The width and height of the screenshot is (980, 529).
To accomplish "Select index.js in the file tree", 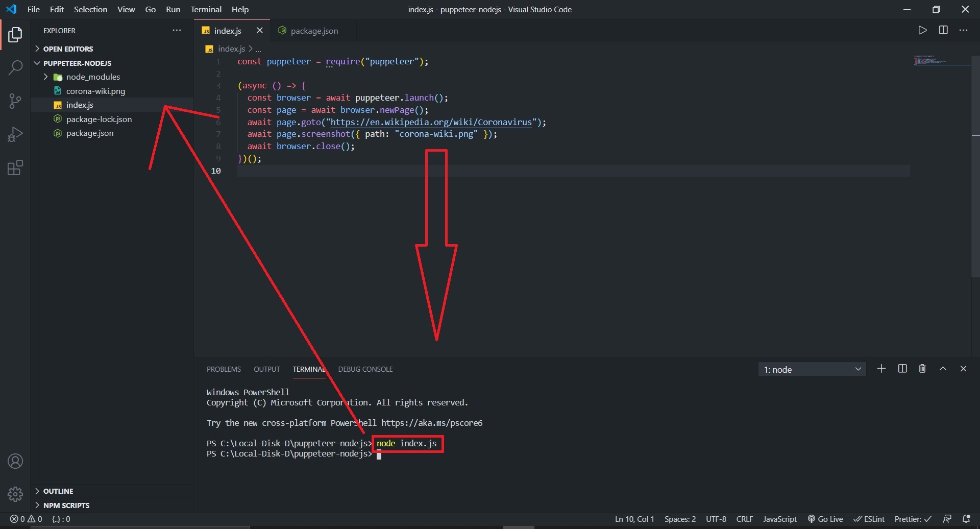I will (x=80, y=105).
